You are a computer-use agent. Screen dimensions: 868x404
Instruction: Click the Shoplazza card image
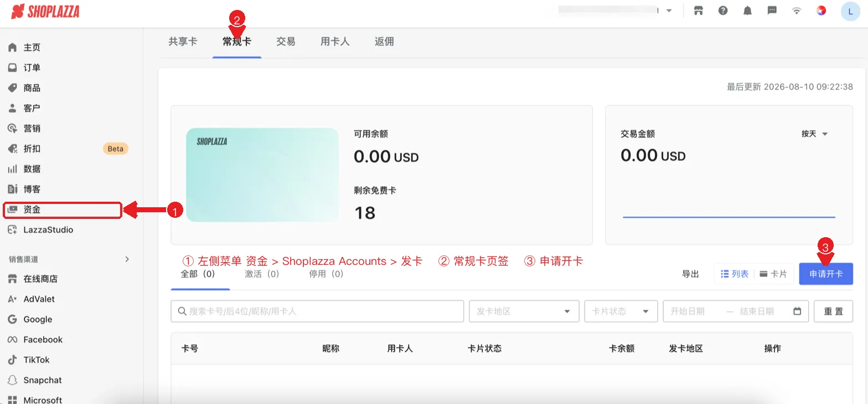click(262, 175)
